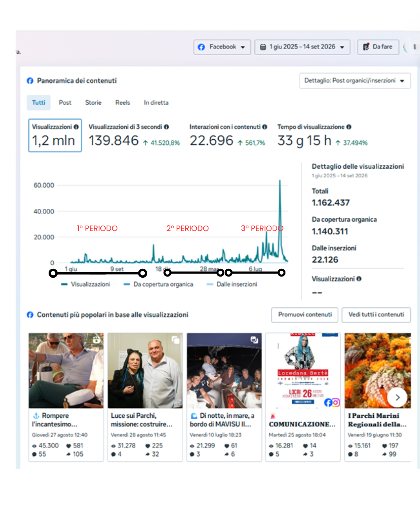The width and height of the screenshot is (420, 525).
Task: Toggle Visualizzazioni series in chart legend
Action: tap(86, 284)
